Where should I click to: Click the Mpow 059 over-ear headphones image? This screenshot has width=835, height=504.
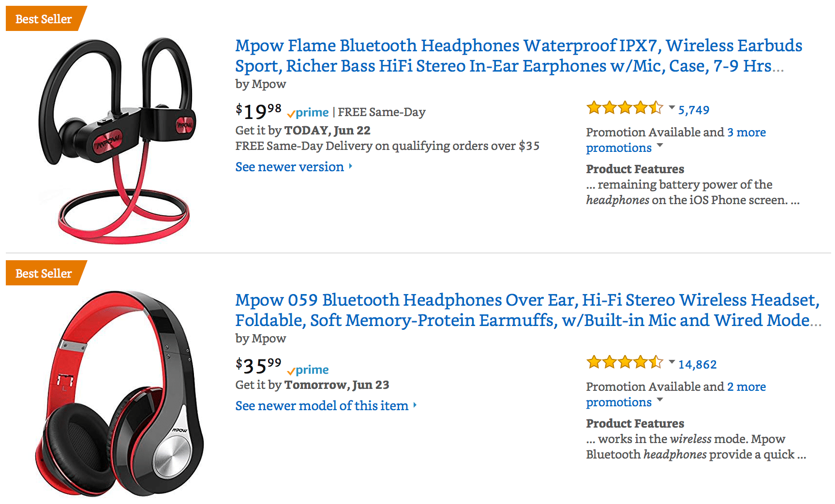[119, 393]
